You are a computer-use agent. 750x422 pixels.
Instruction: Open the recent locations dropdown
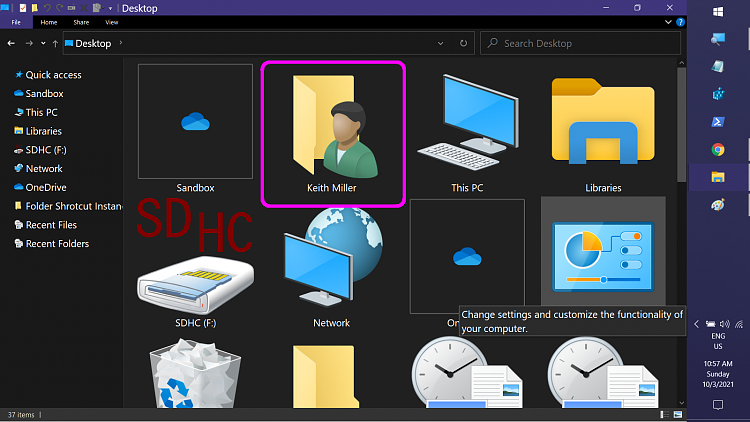tap(43, 43)
